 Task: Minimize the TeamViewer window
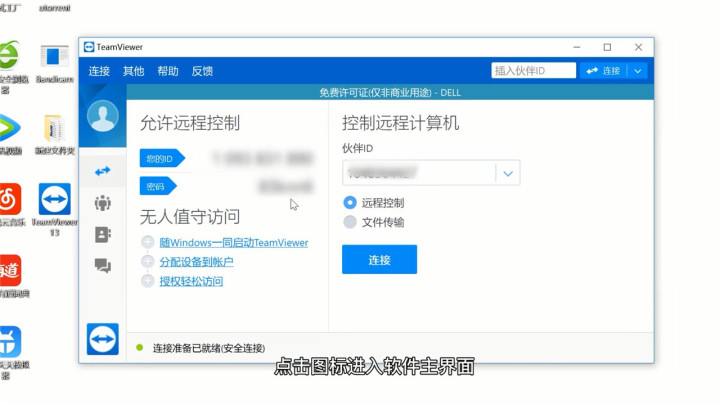(x=577, y=47)
